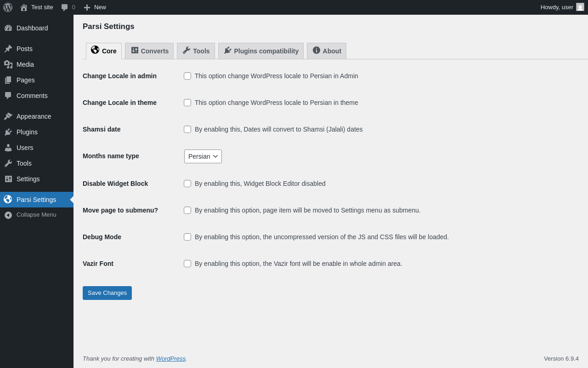The image size is (588, 368).
Task: Toggle the Shamsi date checkbox
Action: point(187,129)
